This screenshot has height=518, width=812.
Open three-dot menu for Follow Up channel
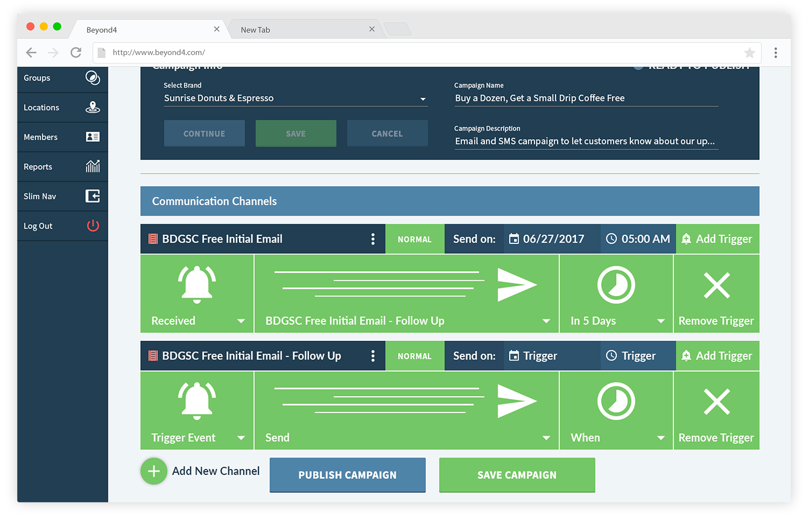coord(373,356)
